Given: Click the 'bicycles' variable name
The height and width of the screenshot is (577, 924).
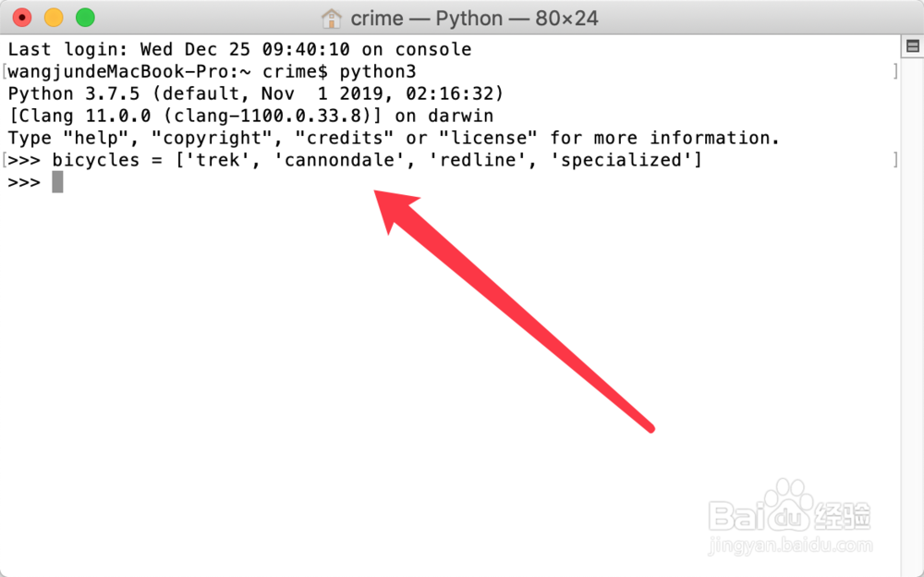Looking at the screenshot, I should pos(95,160).
